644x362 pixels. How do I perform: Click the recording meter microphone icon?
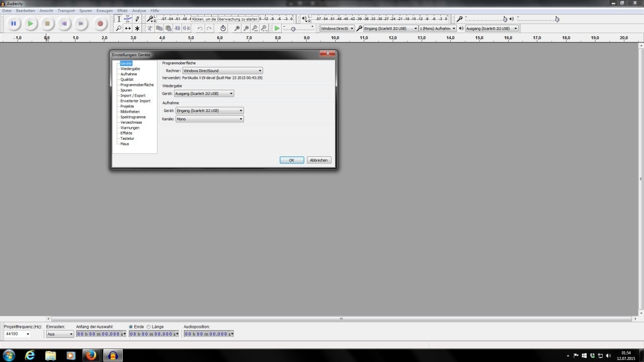pyautogui.click(x=150, y=19)
